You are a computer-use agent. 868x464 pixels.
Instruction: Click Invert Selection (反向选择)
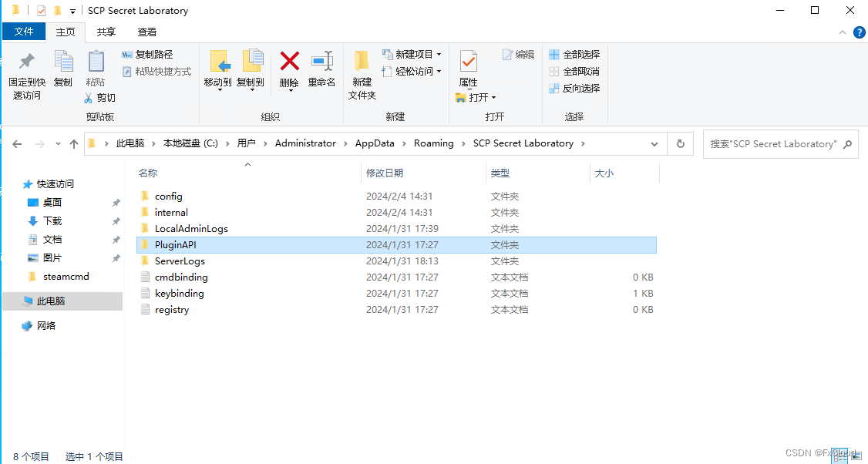574,89
